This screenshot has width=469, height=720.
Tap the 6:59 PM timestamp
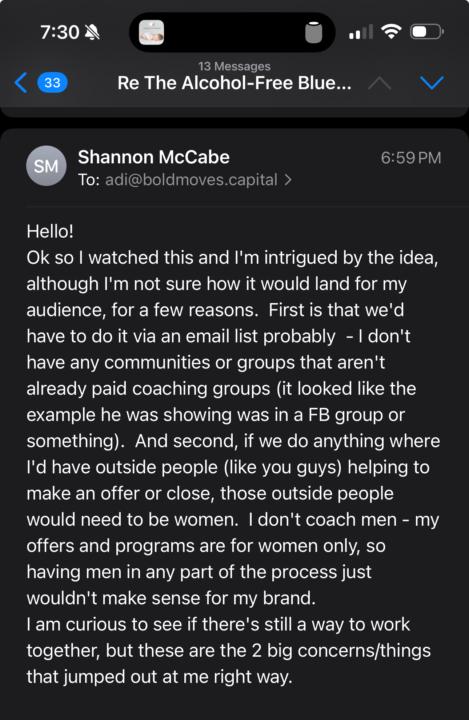[x=411, y=158]
